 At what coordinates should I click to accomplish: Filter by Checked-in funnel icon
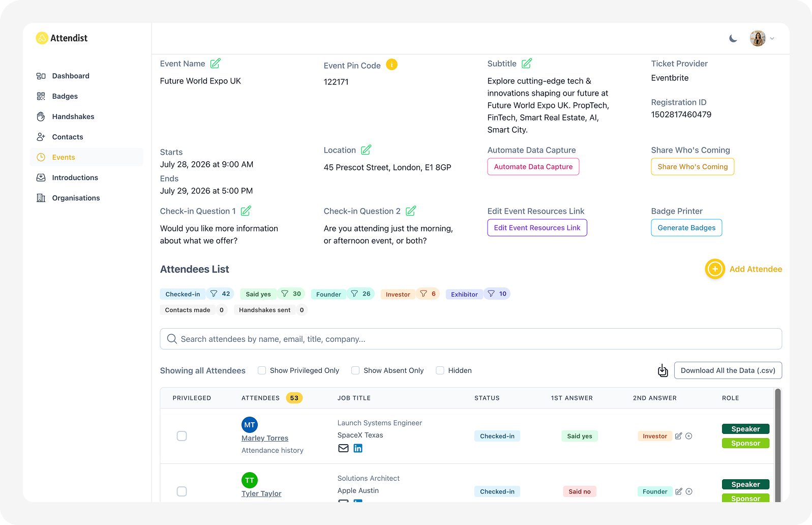(214, 294)
